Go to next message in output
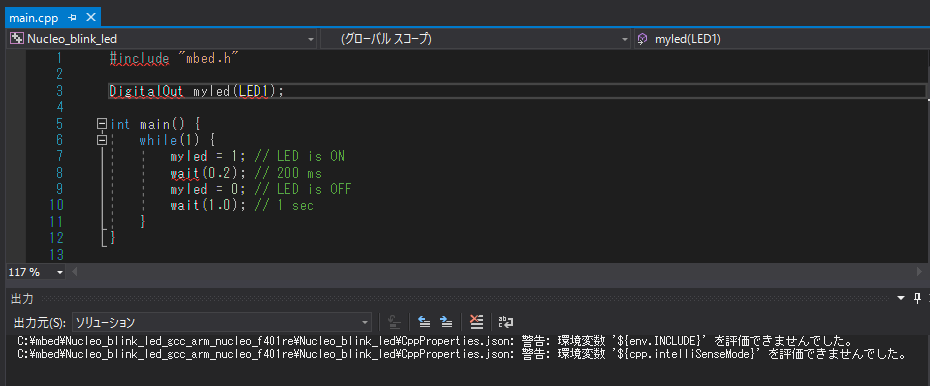Viewport: 930px width, 386px height. [446, 322]
